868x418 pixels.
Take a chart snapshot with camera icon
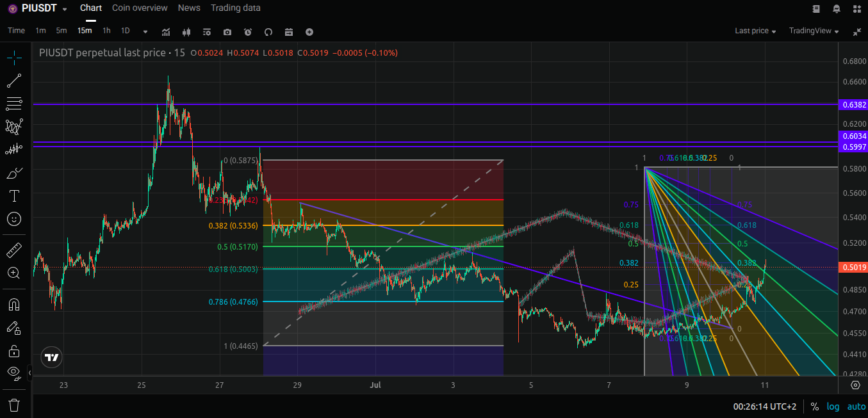[227, 31]
